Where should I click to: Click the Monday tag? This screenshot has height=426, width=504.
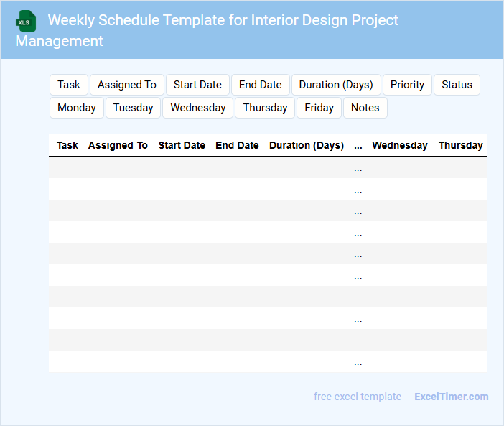coord(77,108)
